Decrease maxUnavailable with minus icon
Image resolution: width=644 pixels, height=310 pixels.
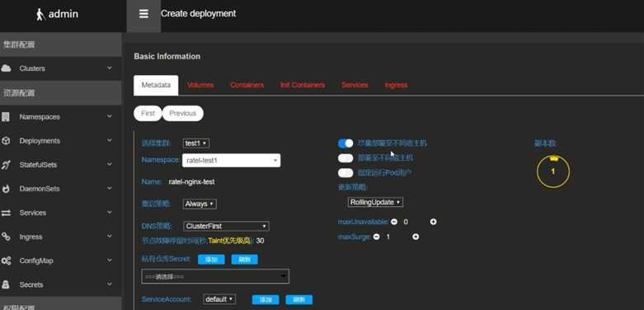394,222
